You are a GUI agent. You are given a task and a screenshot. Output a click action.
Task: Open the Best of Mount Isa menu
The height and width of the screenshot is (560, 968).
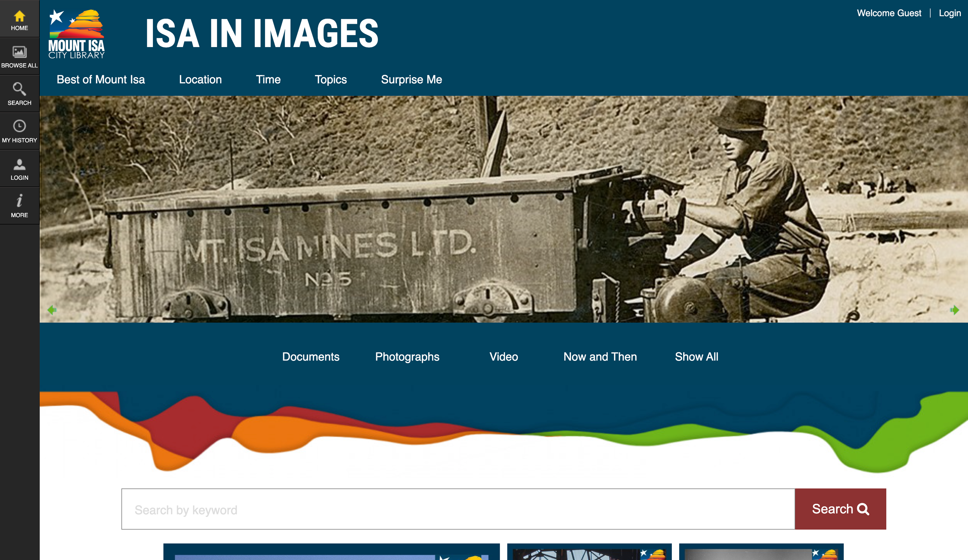(101, 79)
